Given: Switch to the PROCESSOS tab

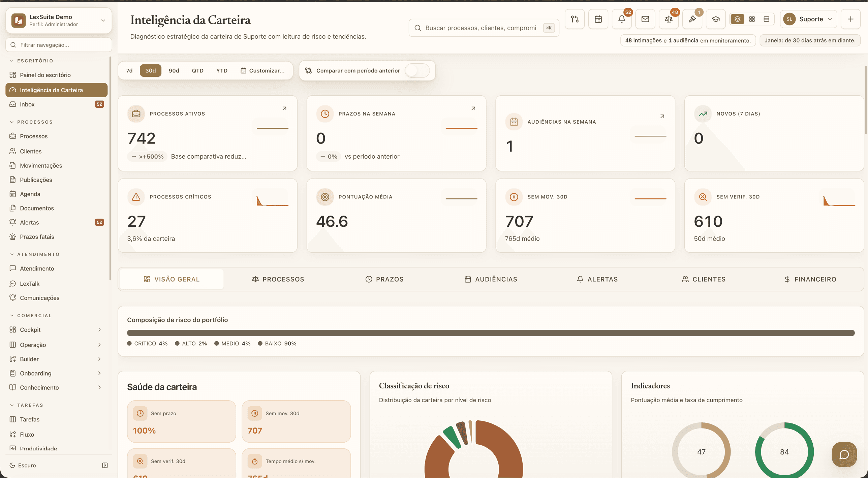Looking at the screenshot, I should (x=278, y=279).
